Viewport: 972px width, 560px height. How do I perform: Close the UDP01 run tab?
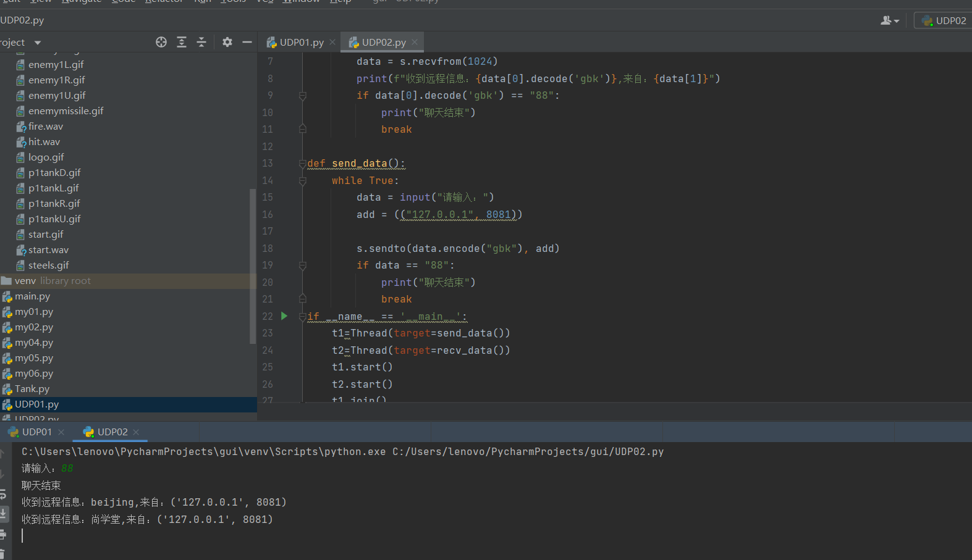(x=61, y=432)
